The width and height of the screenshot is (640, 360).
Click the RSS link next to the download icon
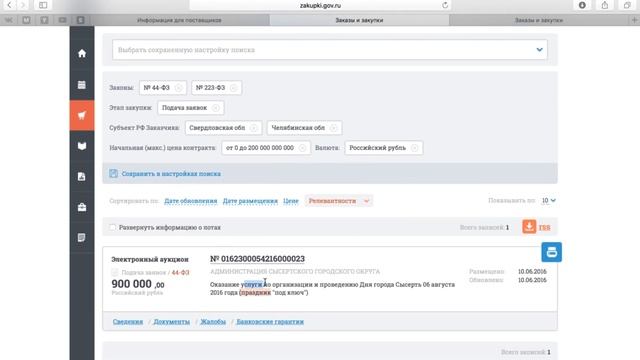(544, 228)
